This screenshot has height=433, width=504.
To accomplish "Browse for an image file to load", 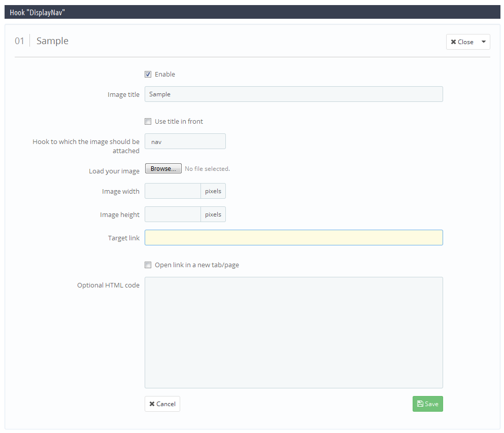I will point(163,168).
